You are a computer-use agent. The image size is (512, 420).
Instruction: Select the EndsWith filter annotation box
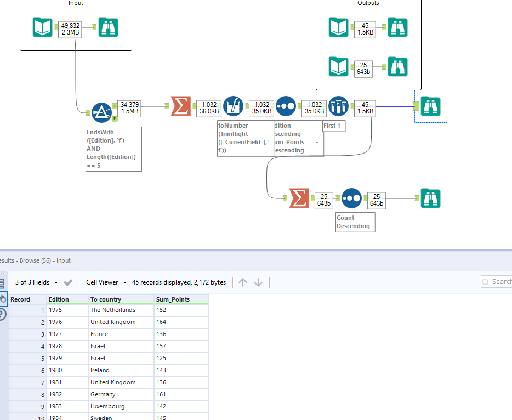[113, 149]
